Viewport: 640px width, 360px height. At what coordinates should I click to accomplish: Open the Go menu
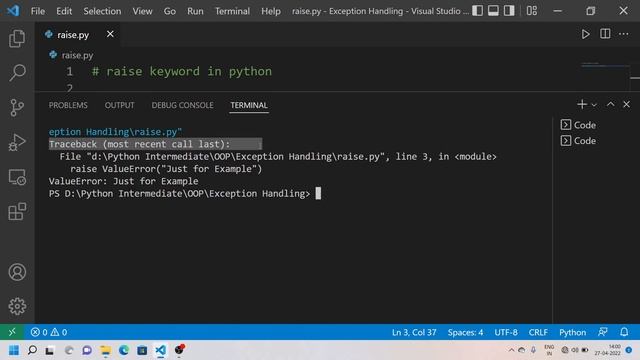170,11
